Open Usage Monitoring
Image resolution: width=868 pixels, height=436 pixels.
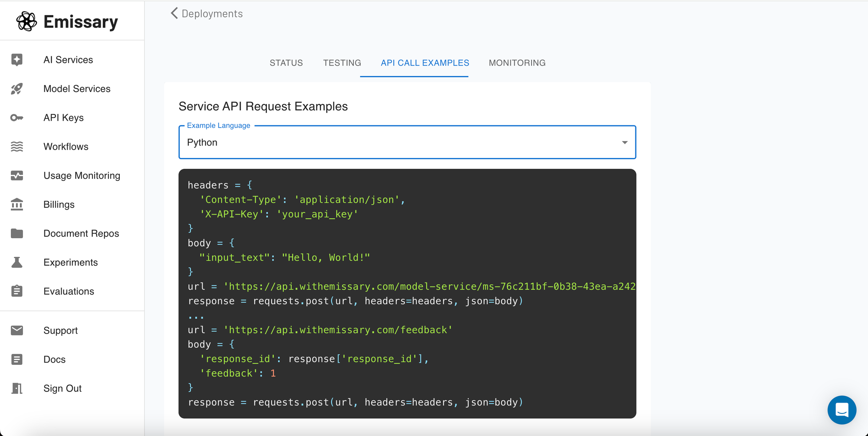pyautogui.click(x=82, y=175)
